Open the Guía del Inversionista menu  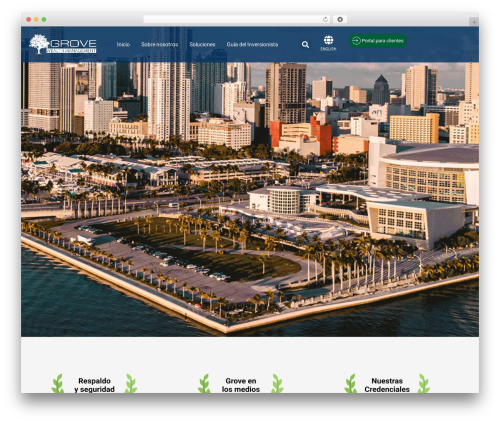(252, 44)
